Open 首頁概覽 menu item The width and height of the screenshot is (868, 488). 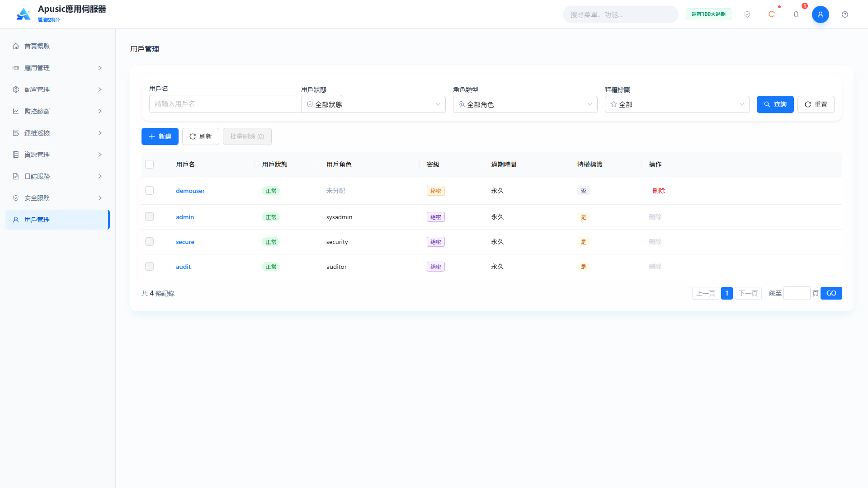click(57, 46)
